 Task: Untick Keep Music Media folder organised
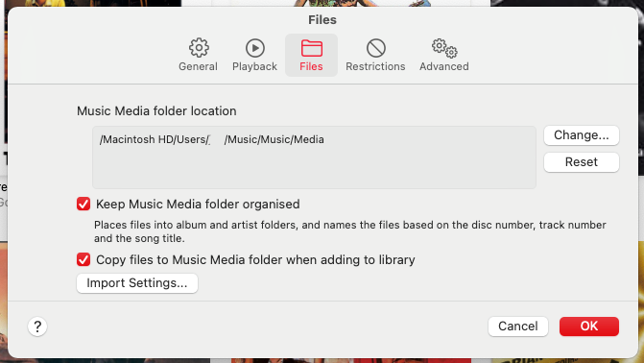click(83, 204)
